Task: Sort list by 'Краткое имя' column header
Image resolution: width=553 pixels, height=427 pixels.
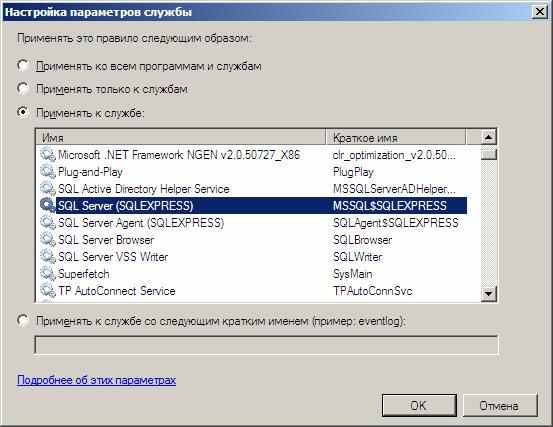Action: point(395,138)
